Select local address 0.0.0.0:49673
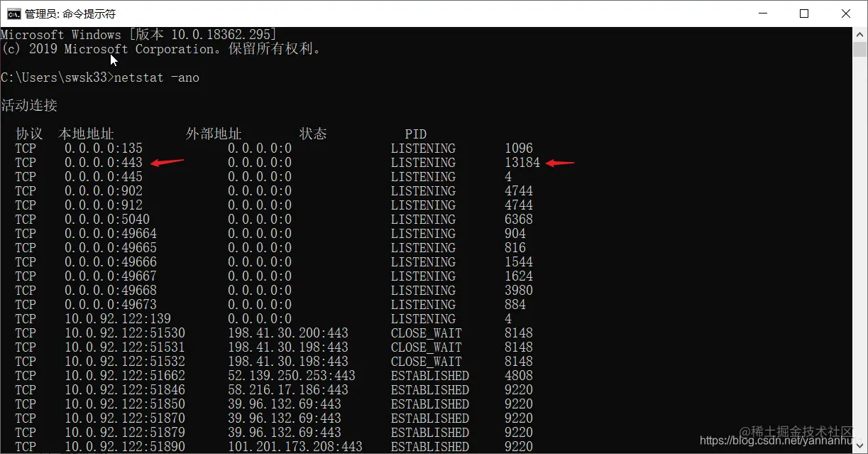The height and width of the screenshot is (454, 868). tap(111, 305)
